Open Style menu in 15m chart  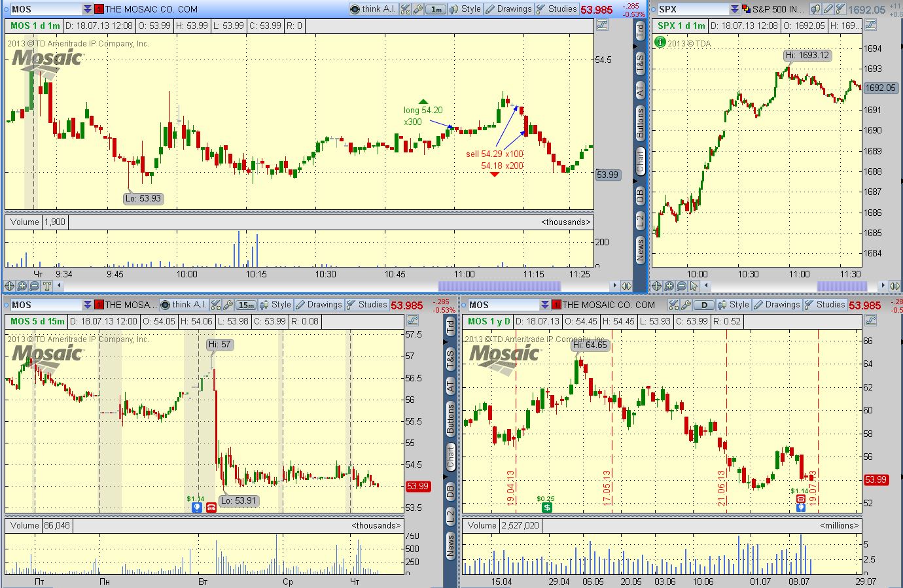(x=276, y=305)
